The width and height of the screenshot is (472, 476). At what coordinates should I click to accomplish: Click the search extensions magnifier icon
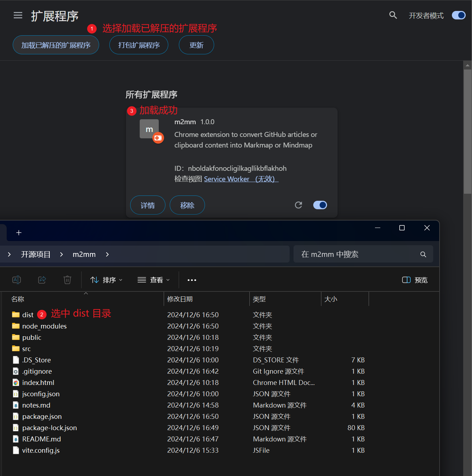tap(393, 15)
